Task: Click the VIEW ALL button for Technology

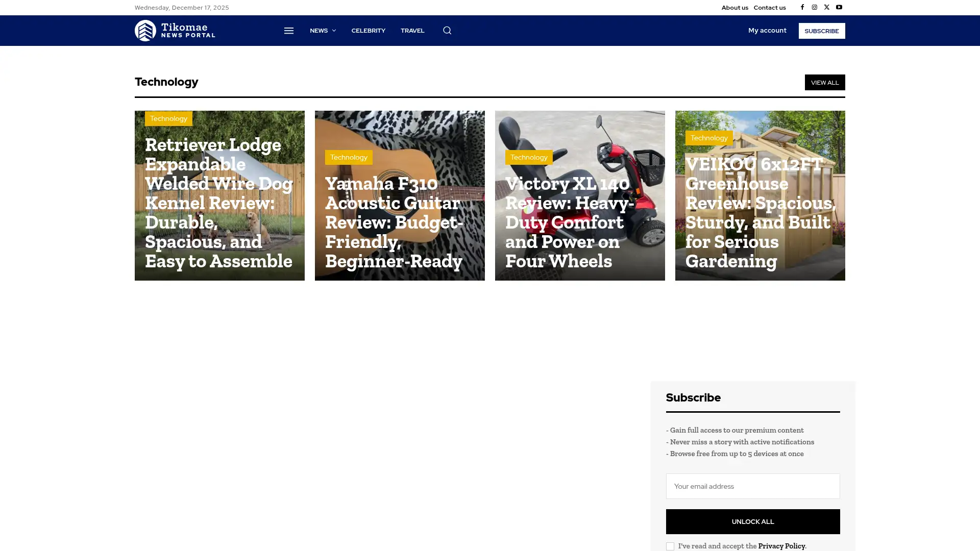Action: [825, 82]
